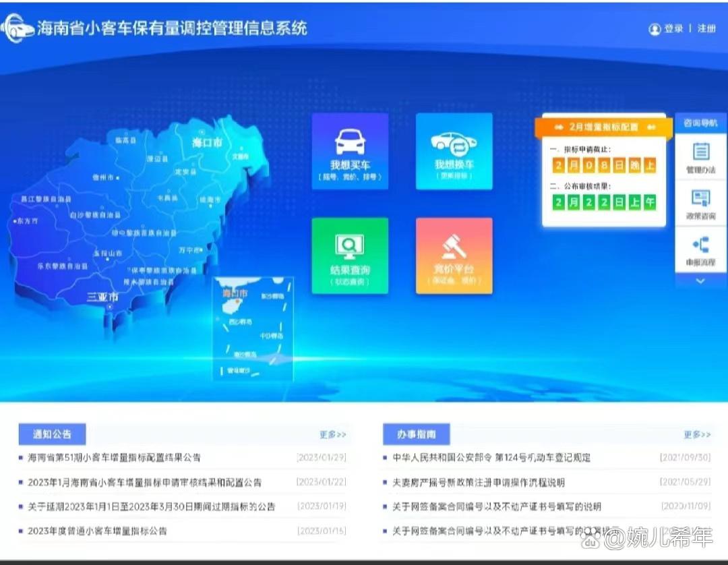Click the 登录 login link
728x565 pixels.
(673, 29)
